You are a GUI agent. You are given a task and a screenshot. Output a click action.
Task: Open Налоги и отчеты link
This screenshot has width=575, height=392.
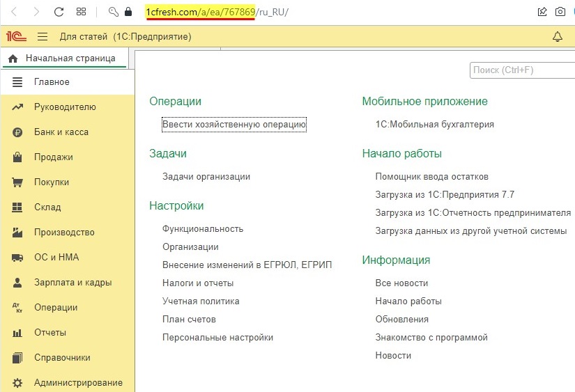(x=198, y=283)
